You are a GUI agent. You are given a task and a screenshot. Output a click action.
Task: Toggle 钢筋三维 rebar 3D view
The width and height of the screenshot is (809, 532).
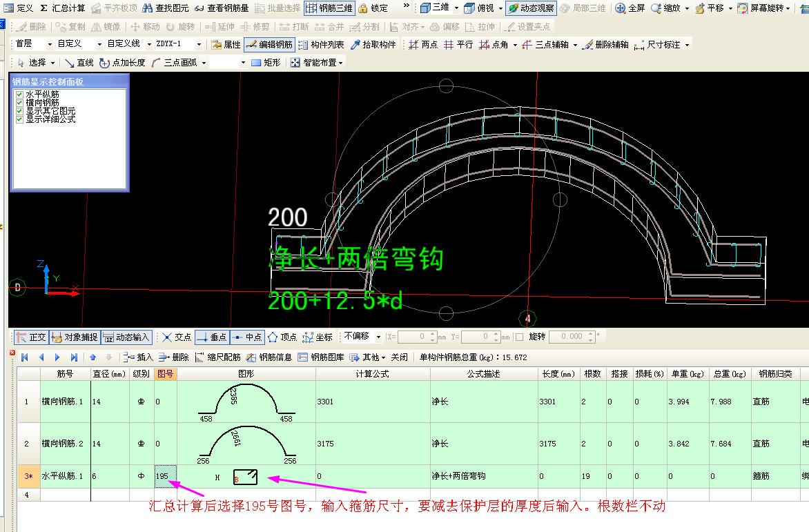329,8
